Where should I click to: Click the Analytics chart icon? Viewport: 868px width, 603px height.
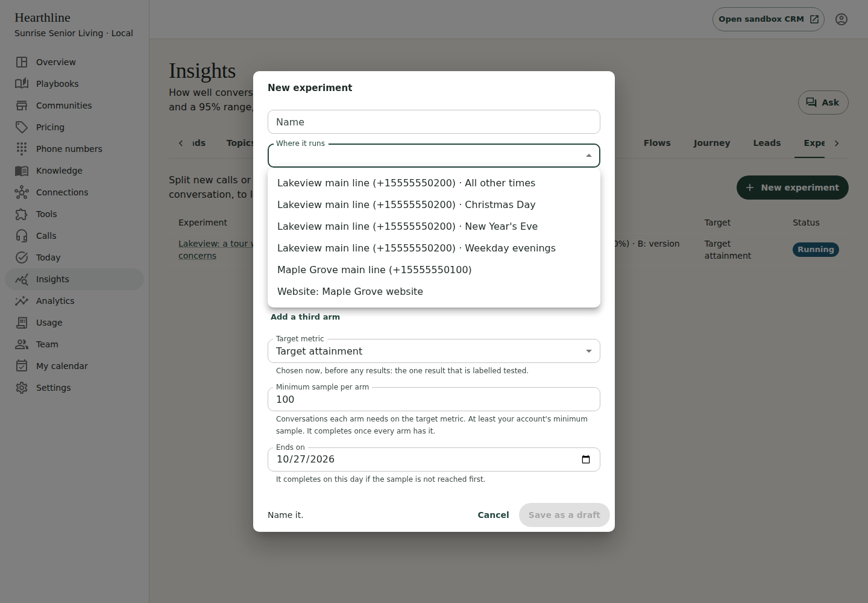pos(22,301)
